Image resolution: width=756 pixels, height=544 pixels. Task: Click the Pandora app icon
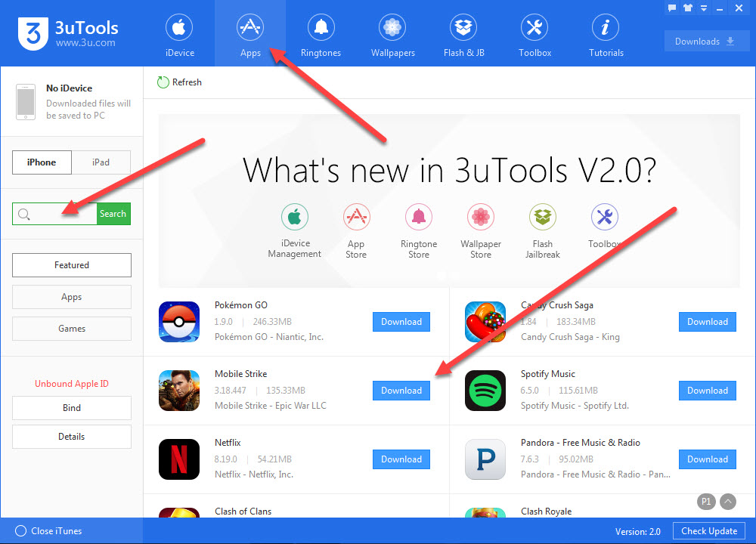pos(485,459)
